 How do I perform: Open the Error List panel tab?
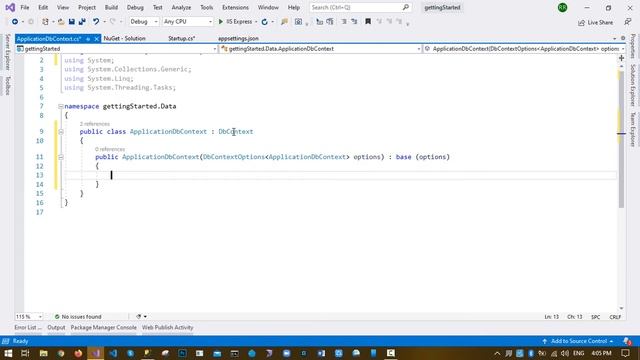tap(28, 327)
